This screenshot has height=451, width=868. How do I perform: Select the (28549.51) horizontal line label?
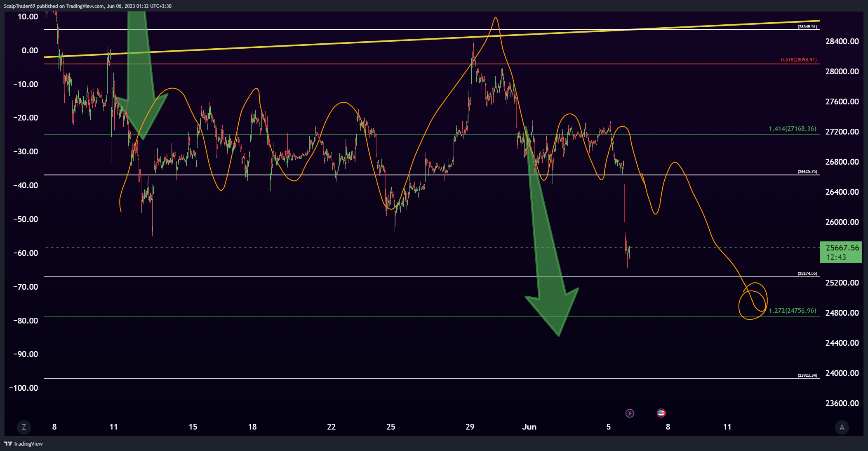coord(807,27)
